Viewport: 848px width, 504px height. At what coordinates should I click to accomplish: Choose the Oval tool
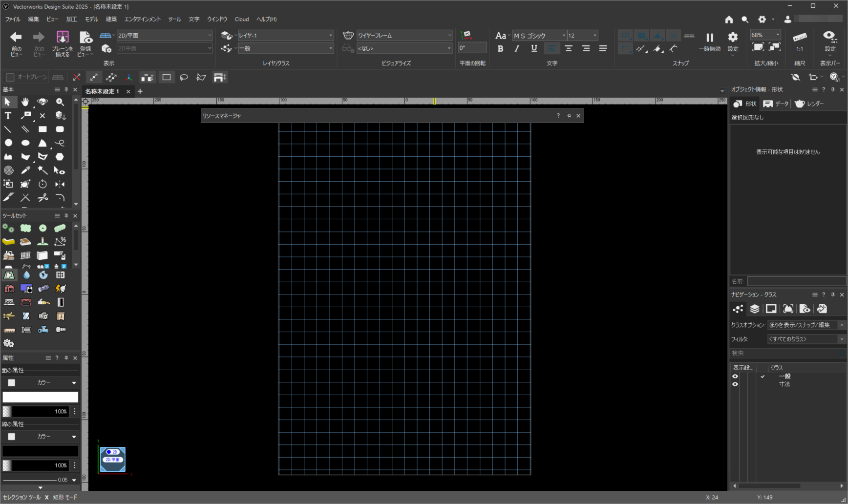pyautogui.click(x=25, y=143)
